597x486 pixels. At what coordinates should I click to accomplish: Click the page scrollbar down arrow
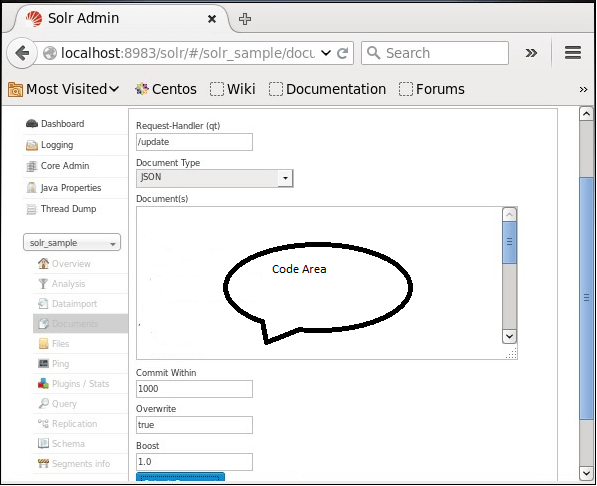(x=586, y=473)
